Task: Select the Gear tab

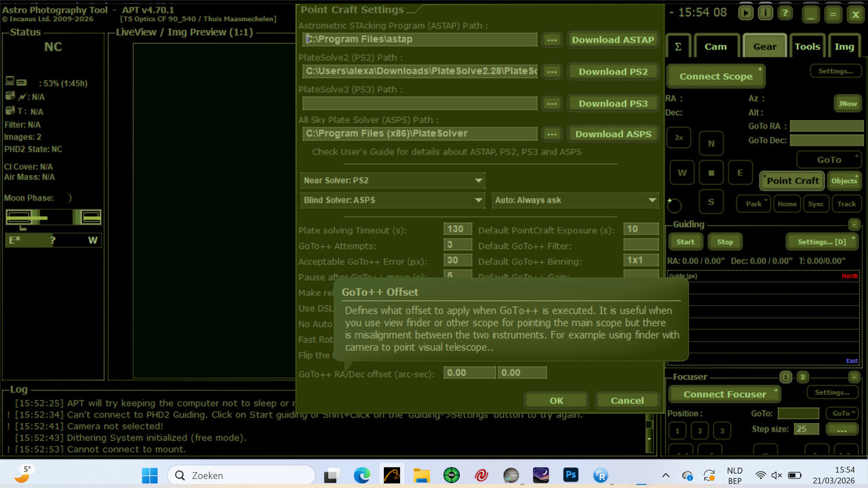Action: [764, 46]
